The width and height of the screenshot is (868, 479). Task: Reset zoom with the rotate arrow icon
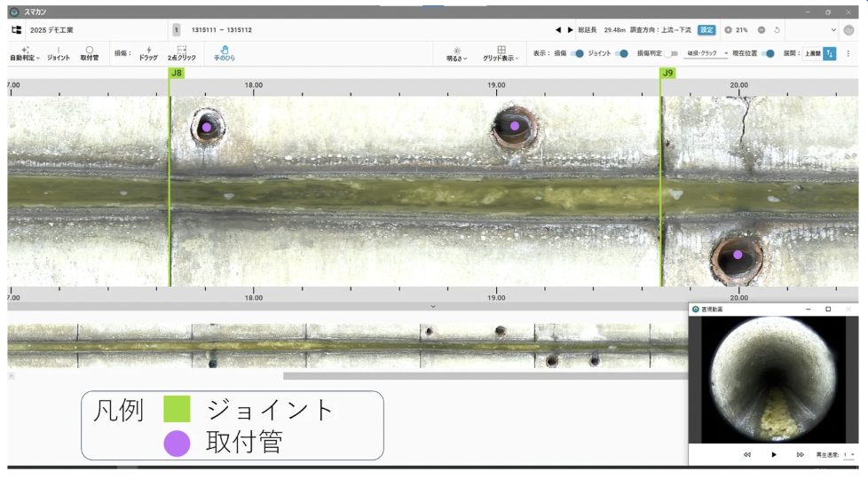(777, 30)
